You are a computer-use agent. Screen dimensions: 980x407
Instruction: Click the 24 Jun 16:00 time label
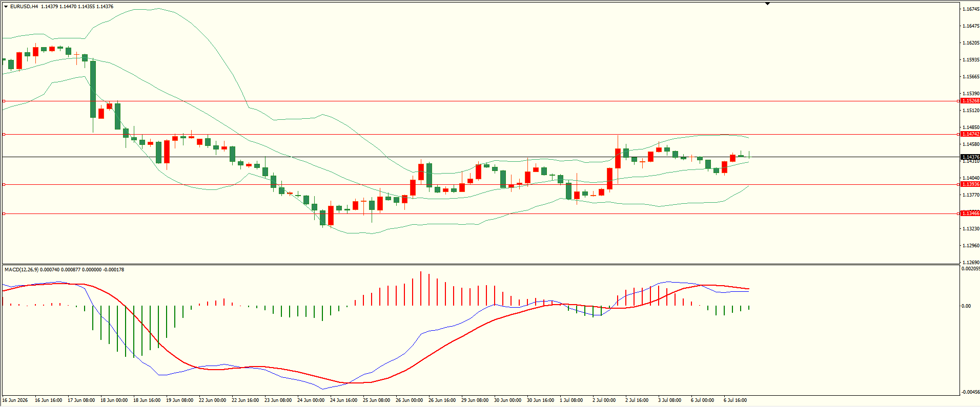[x=344, y=400]
